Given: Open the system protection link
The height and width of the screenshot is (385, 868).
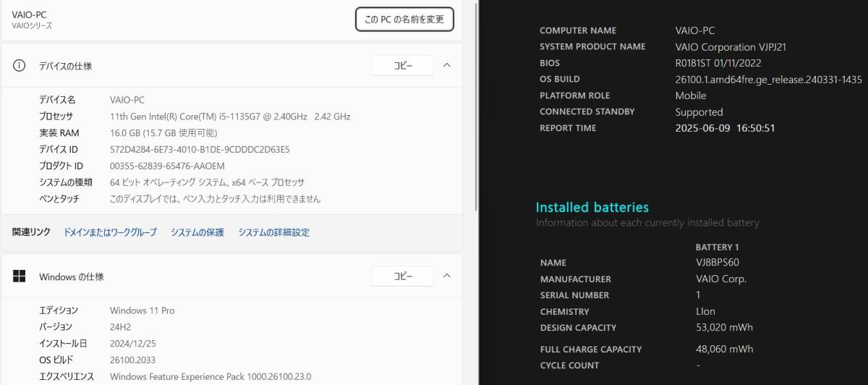Looking at the screenshot, I should click(197, 232).
